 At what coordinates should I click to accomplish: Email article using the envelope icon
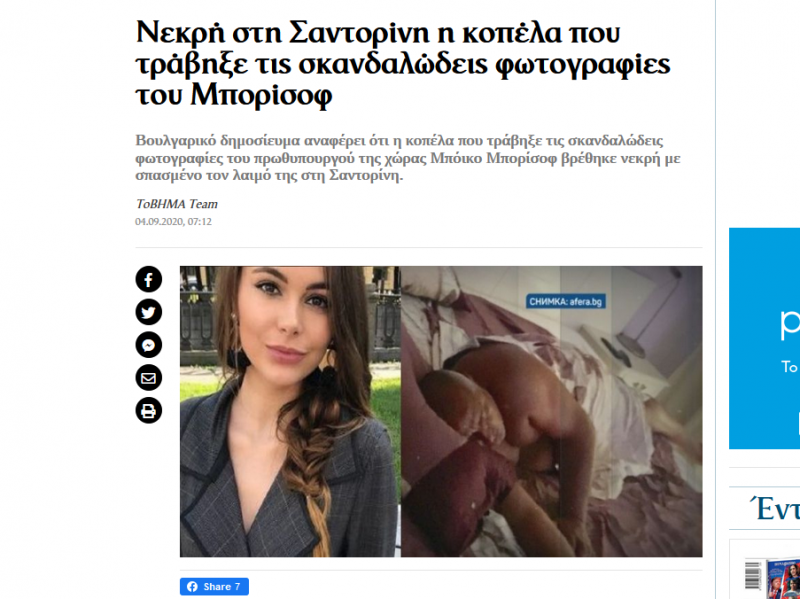coord(148,378)
